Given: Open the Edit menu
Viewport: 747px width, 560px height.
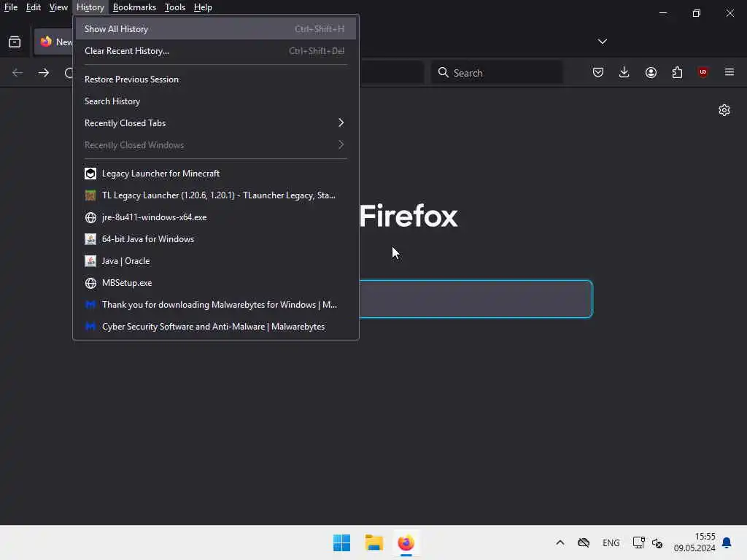Looking at the screenshot, I should coord(34,7).
